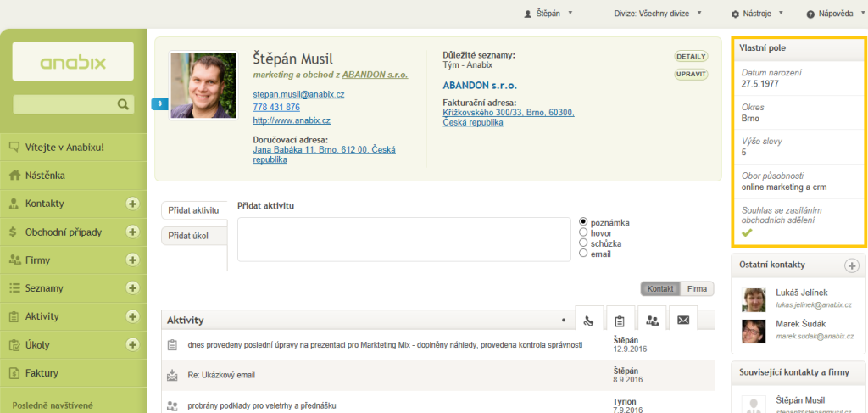Image resolution: width=868 pixels, height=413 pixels.
Task: Select the poznámka radio option
Action: (x=583, y=222)
